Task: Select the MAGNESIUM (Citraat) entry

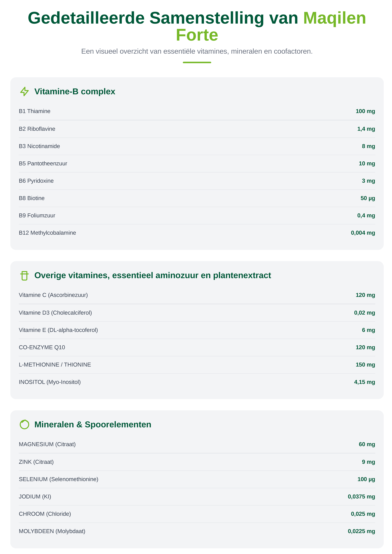Action: click(x=47, y=444)
